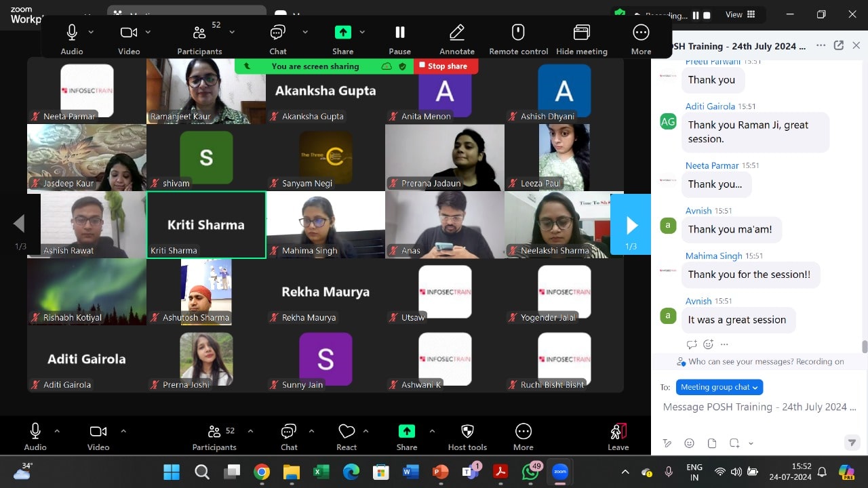The width and height of the screenshot is (868, 488).
Task: Click the Annotate pencil icon
Action: [456, 33]
